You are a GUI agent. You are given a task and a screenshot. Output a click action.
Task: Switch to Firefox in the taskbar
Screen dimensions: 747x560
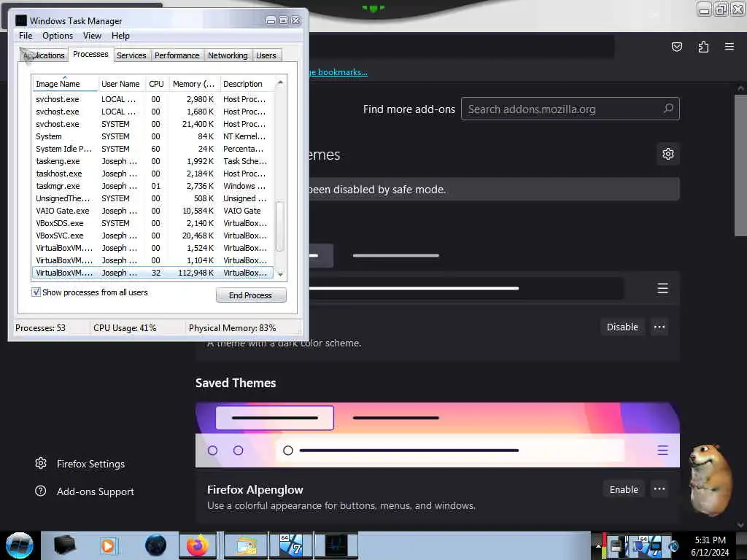(x=197, y=545)
